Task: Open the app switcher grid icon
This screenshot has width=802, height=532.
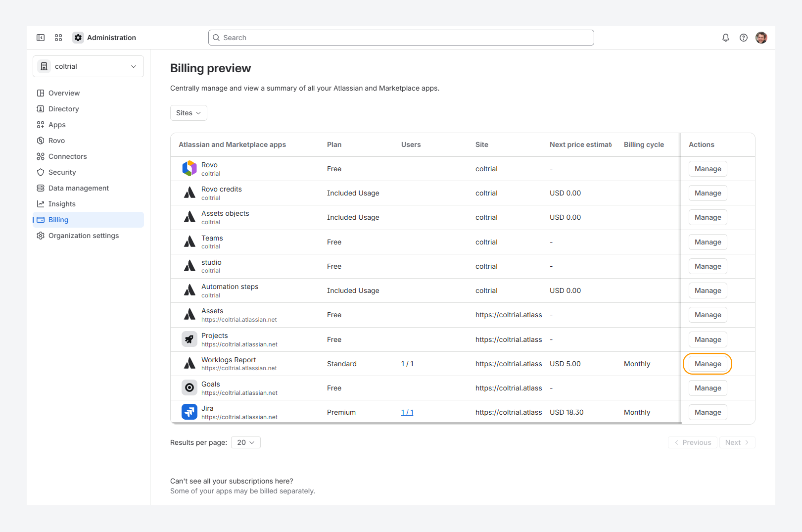Action: [58, 38]
